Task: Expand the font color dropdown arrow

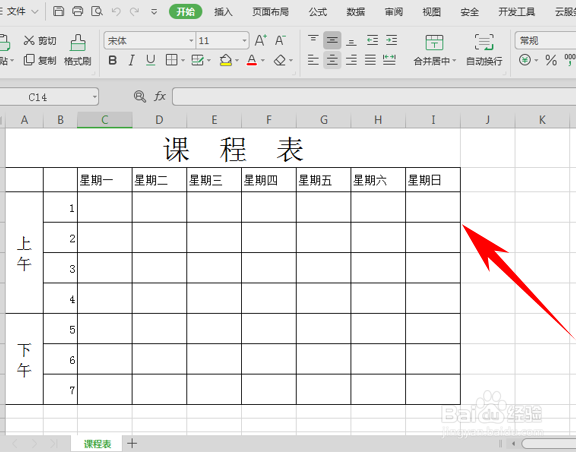Action: [x=263, y=60]
